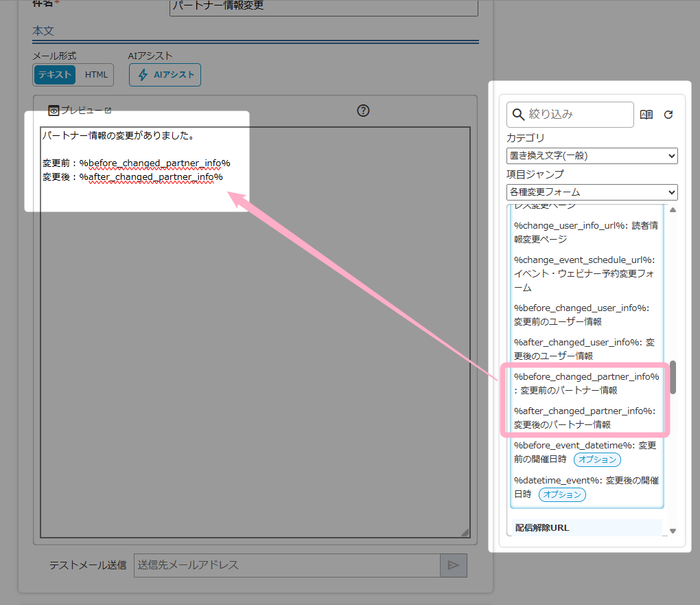Select %before_event_datetime% placeholder item

coord(585,452)
